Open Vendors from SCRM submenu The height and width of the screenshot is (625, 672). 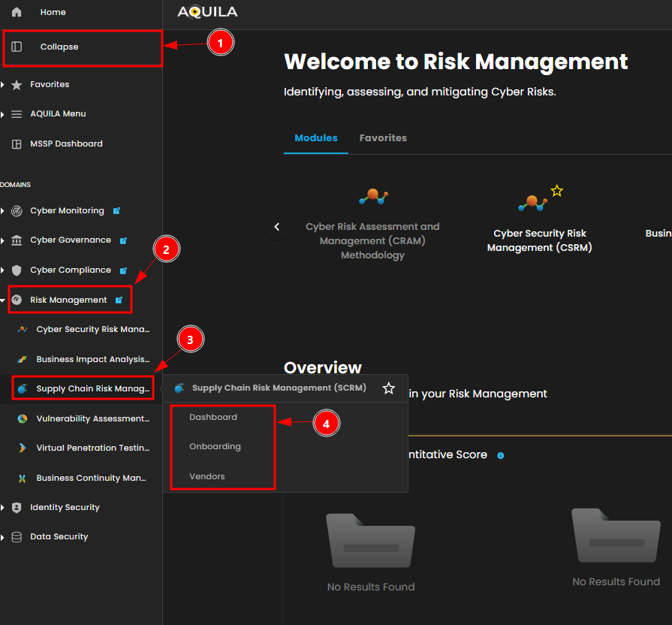coord(207,476)
